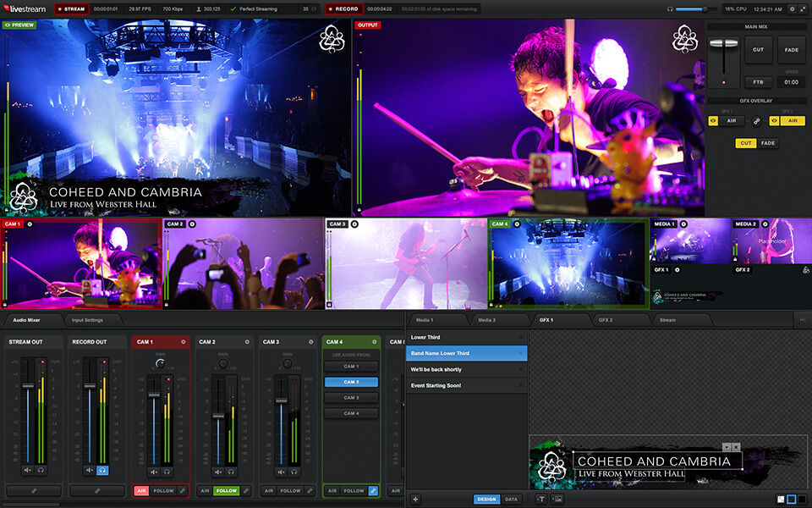Screen dimensions: 812x508
Task: Click the FTB fade-to-black button
Action: click(x=758, y=82)
